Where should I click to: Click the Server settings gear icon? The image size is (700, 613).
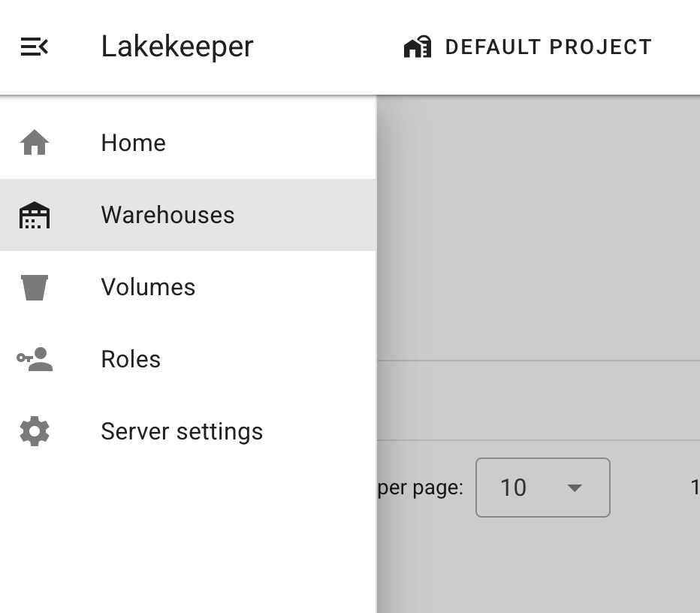pos(35,432)
